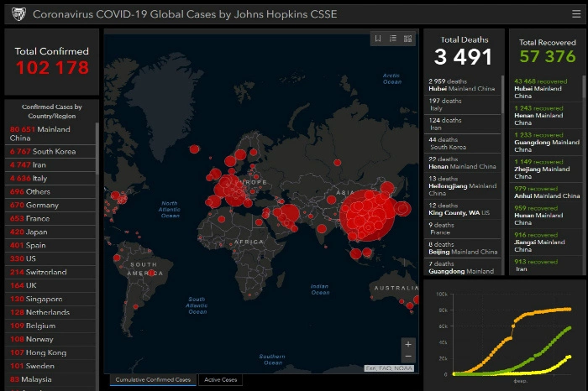Viewport: 588px width, 391px height.
Task: Click Hubei deaths entry
Action: click(462, 85)
